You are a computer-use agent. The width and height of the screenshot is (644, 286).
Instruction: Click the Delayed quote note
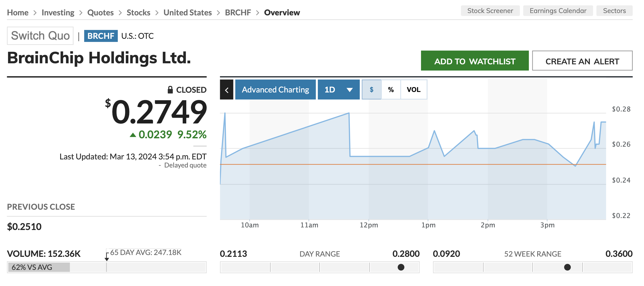185,165
